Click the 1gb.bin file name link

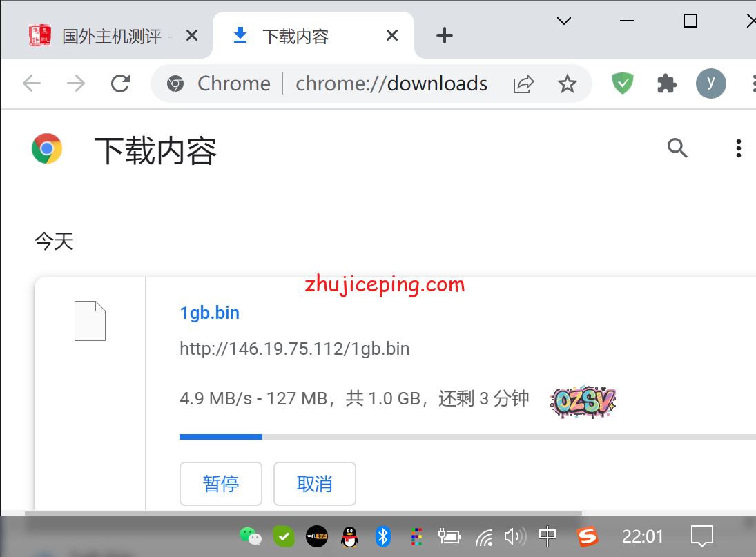209,313
